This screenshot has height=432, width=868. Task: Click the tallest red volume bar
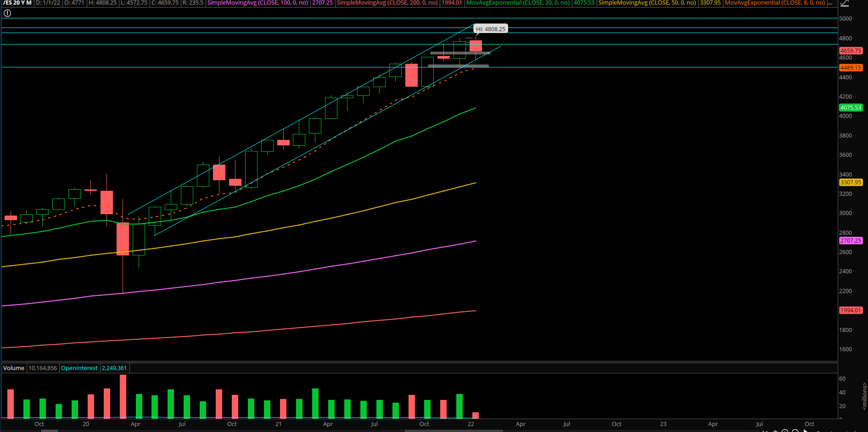click(x=123, y=397)
